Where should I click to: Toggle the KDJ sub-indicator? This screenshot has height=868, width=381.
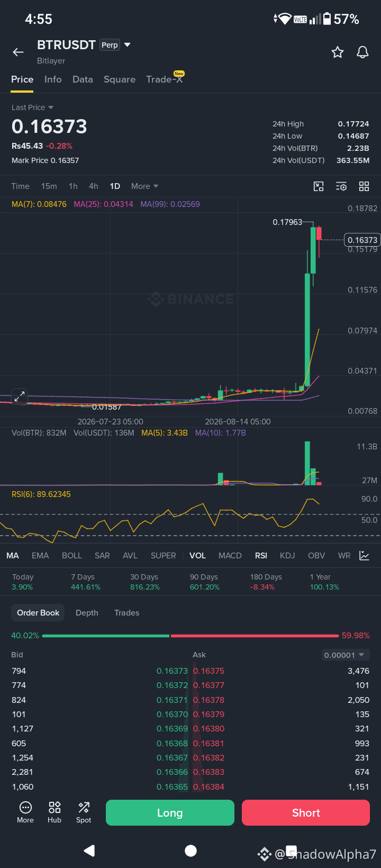tap(287, 556)
